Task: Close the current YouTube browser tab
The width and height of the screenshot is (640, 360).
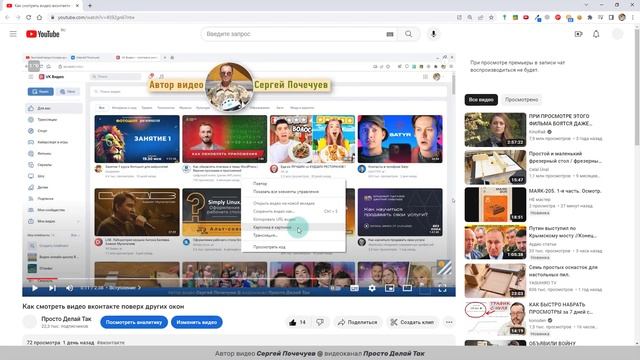Action: click(x=77, y=6)
